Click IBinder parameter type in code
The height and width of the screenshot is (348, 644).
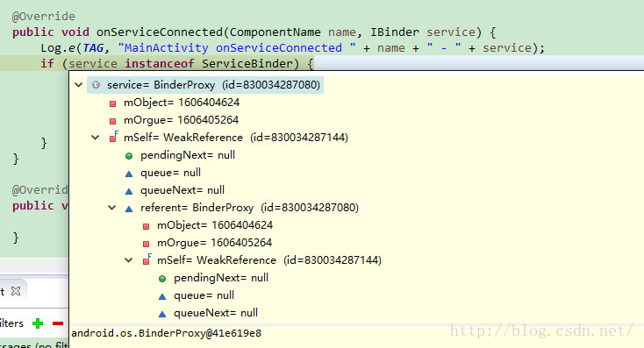tap(395, 32)
